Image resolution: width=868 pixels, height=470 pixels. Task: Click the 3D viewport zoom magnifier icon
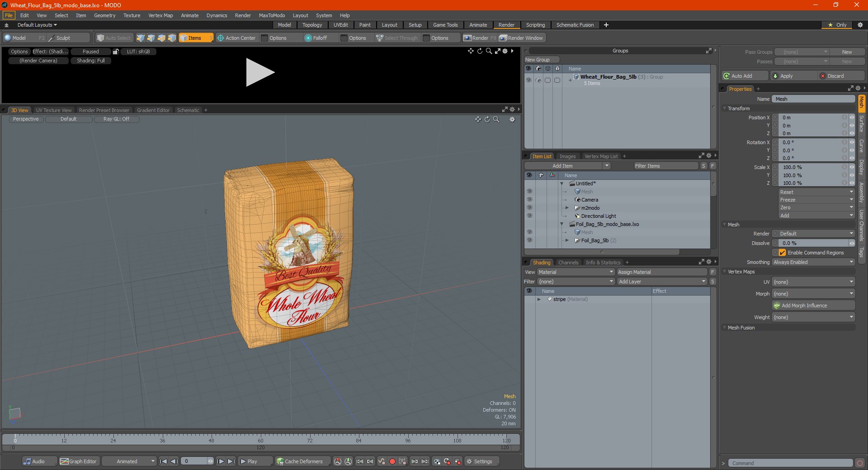coord(496,119)
